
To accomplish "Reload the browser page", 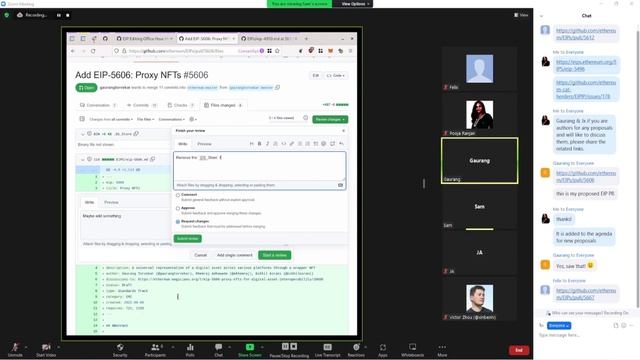I will (x=93, y=51).
